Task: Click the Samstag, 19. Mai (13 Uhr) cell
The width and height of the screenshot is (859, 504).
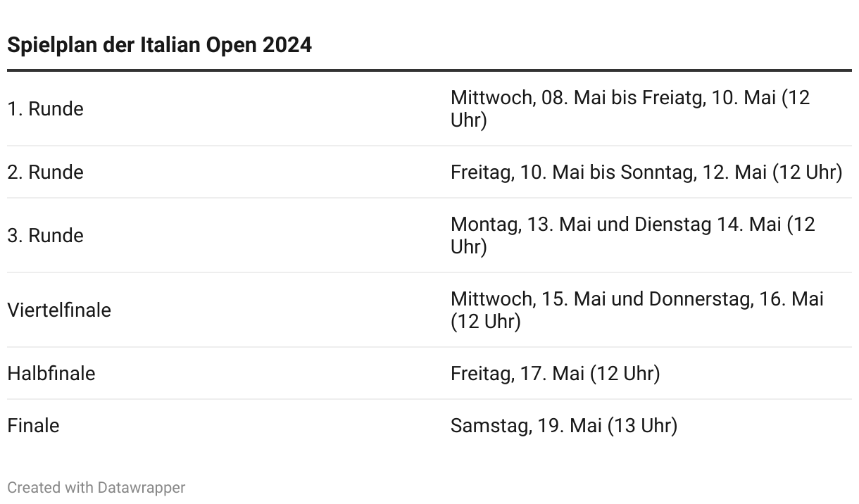Action: [x=563, y=426]
